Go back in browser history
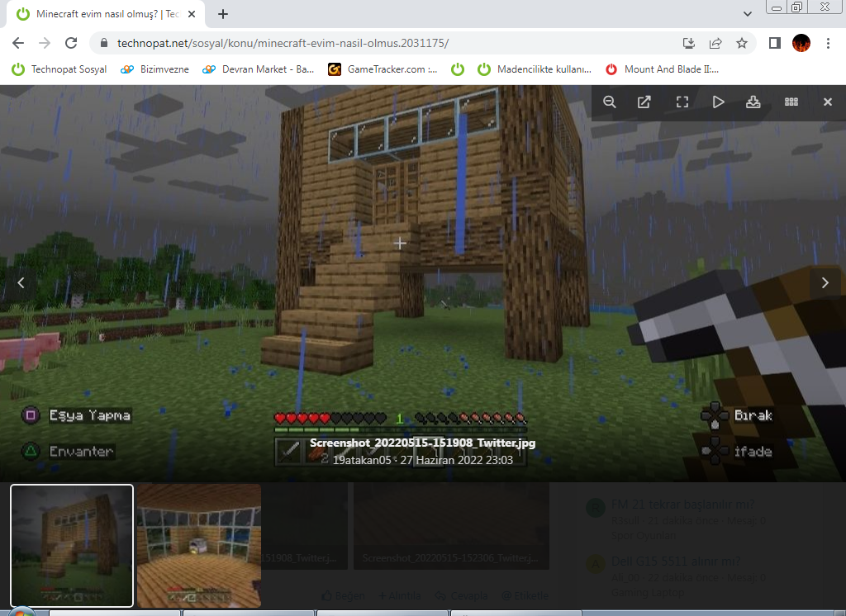Screen dimensions: 846x616 click(x=18, y=43)
